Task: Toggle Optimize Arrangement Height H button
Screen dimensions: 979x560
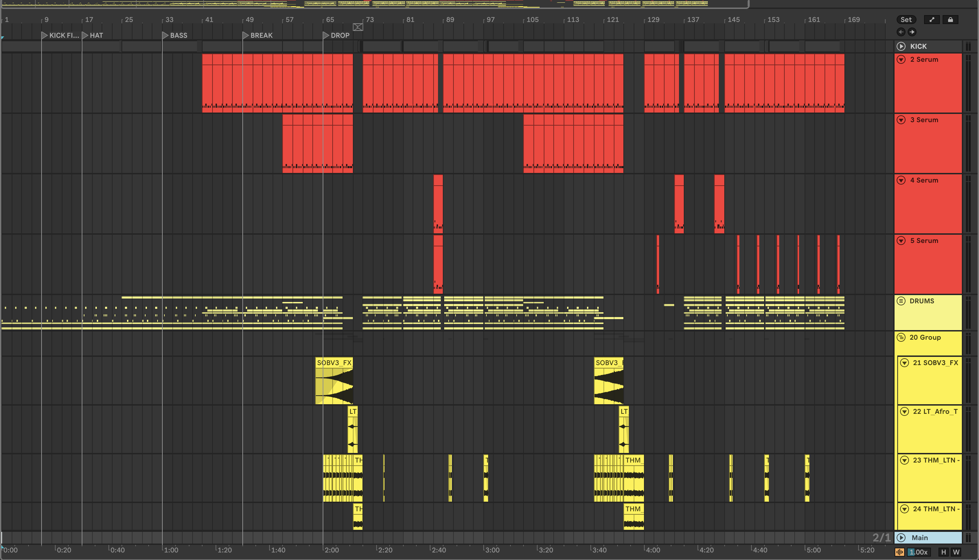Action: pyautogui.click(x=944, y=552)
